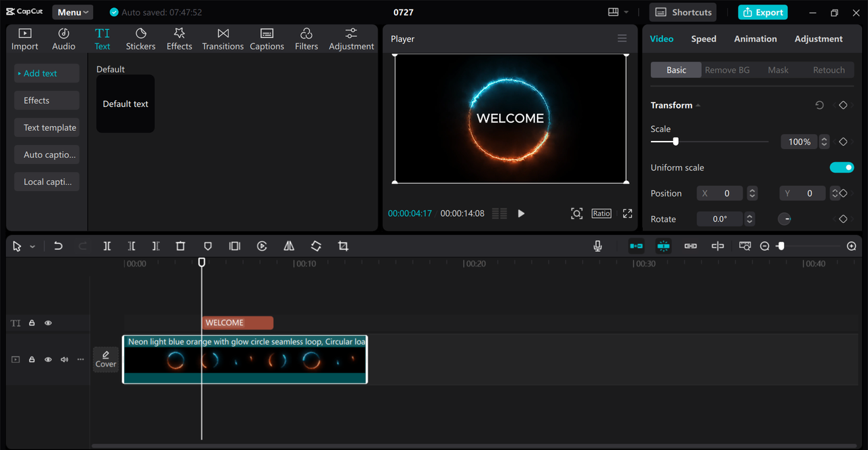The image size is (868, 450).
Task: Open the Shortcuts panel
Action: coord(684,12)
